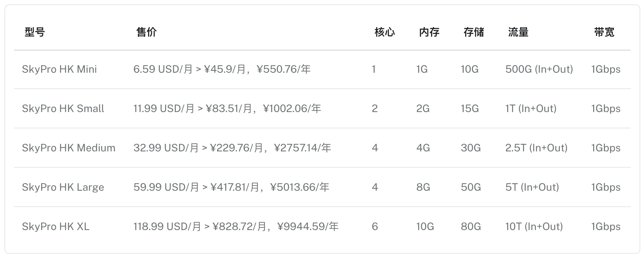
Task: Click the 型号 column header
Action: [x=35, y=32]
